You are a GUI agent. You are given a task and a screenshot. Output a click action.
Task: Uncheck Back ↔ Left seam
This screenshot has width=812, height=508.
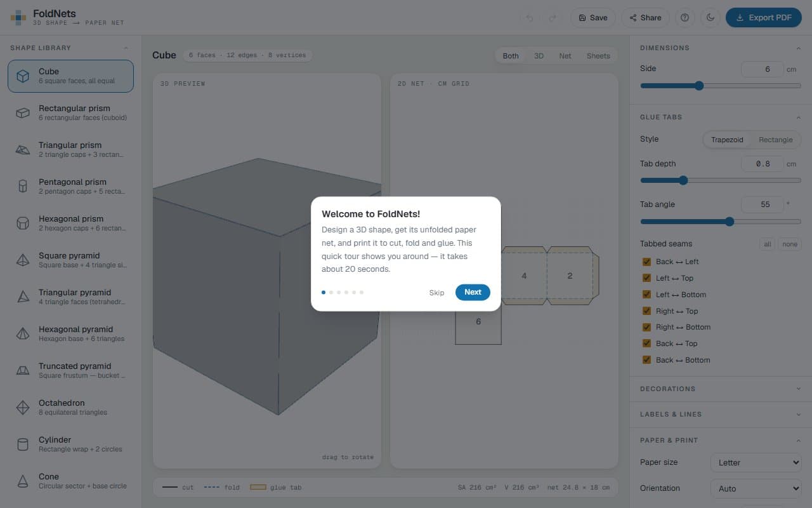pyautogui.click(x=646, y=262)
